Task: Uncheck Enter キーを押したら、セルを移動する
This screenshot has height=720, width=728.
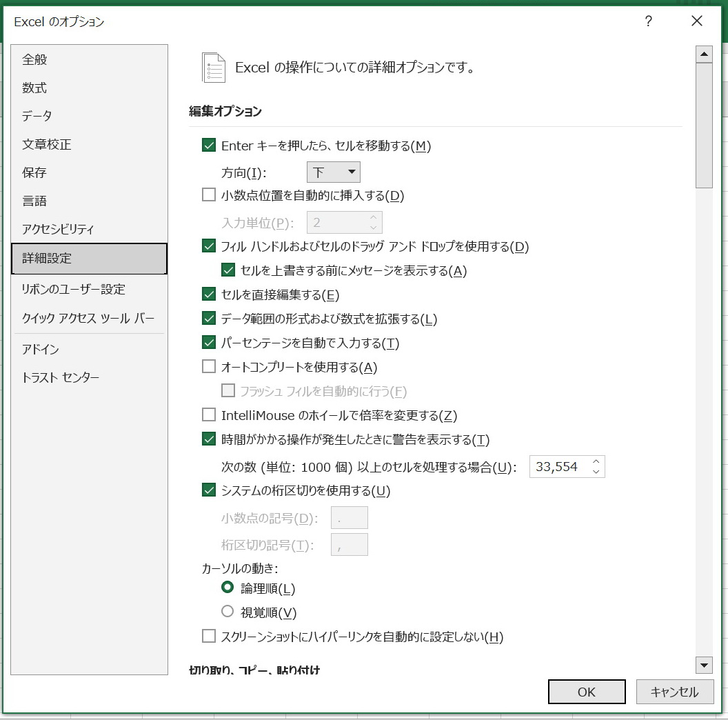Action: tap(209, 146)
